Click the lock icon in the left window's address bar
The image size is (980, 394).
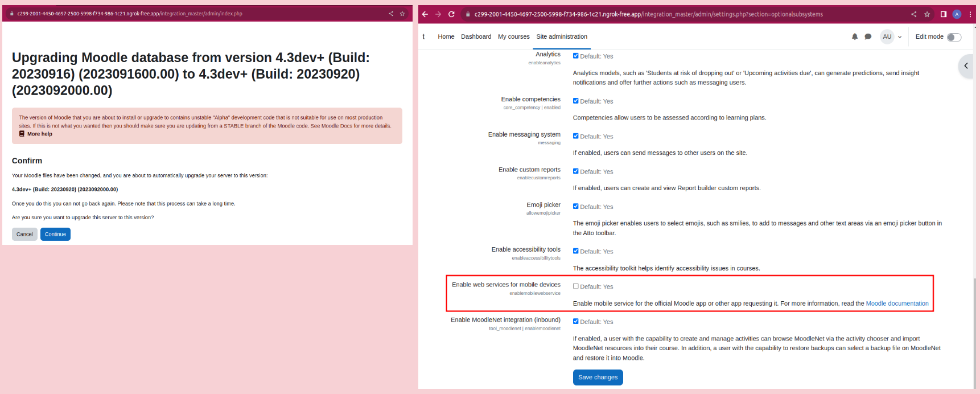pyautogui.click(x=12, y=14)
